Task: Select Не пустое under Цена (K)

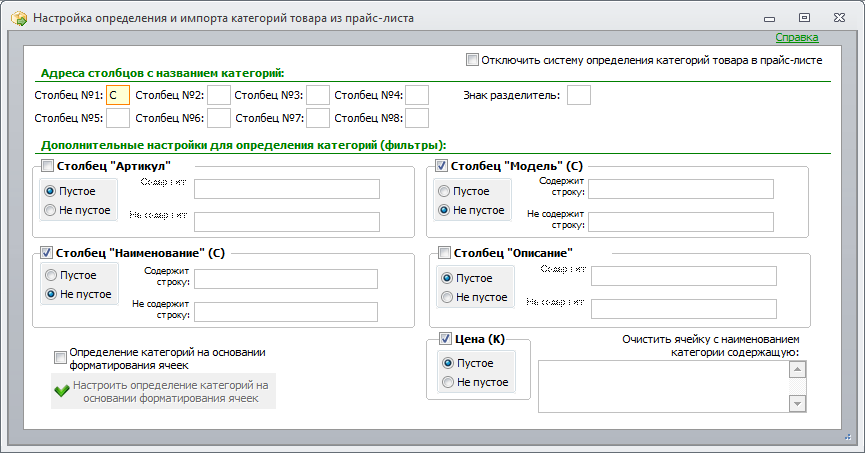Action: (x=448, y=382)
